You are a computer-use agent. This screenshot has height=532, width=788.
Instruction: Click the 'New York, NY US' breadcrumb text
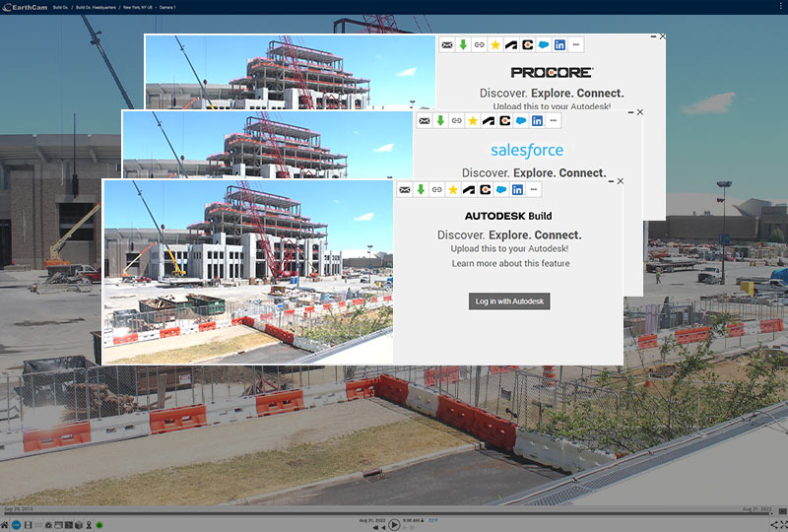pyautogui.click(x=138, y=8)
